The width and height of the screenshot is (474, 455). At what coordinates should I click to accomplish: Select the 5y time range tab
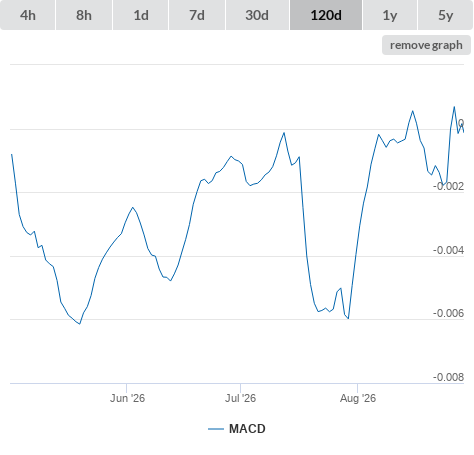click(x=445, y=15)
